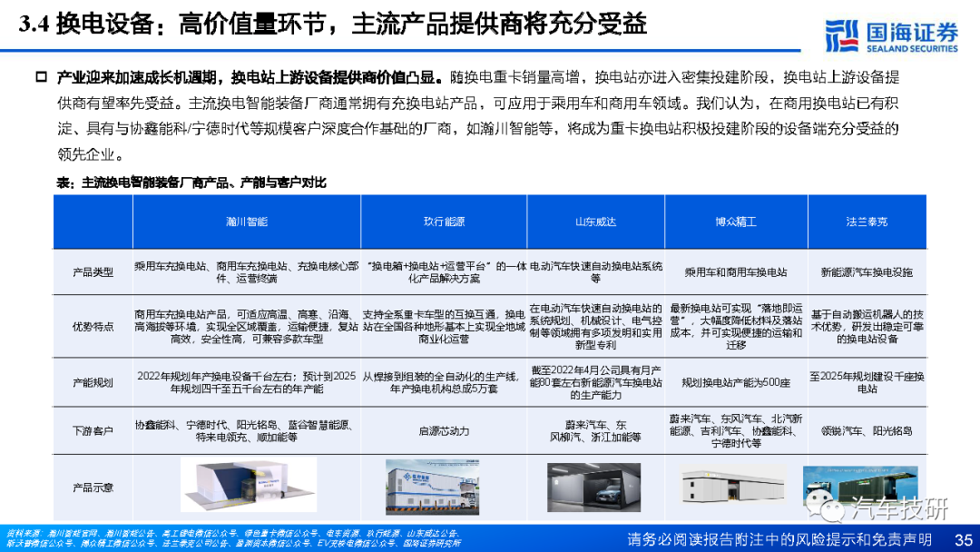980x552 pixels.
Task: Click 山东威达 advantage cell '在电动汽车快速自动换电站的系统规划'
Action: (x=595, y=327)
